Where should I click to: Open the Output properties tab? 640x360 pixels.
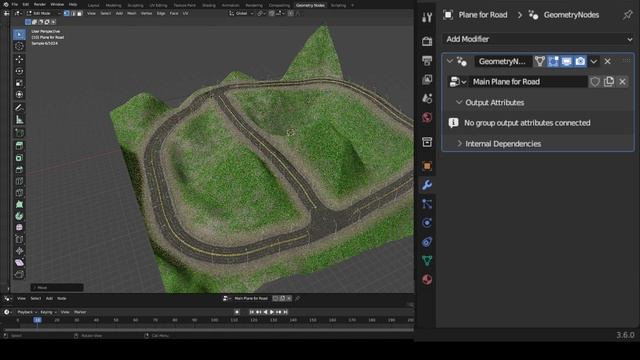click(427, 60)
